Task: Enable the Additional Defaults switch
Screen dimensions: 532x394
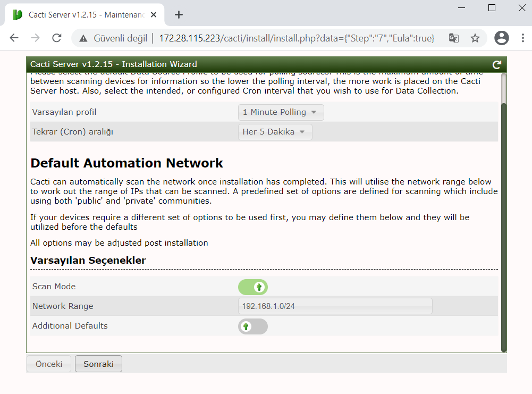Action: point(253,326)
